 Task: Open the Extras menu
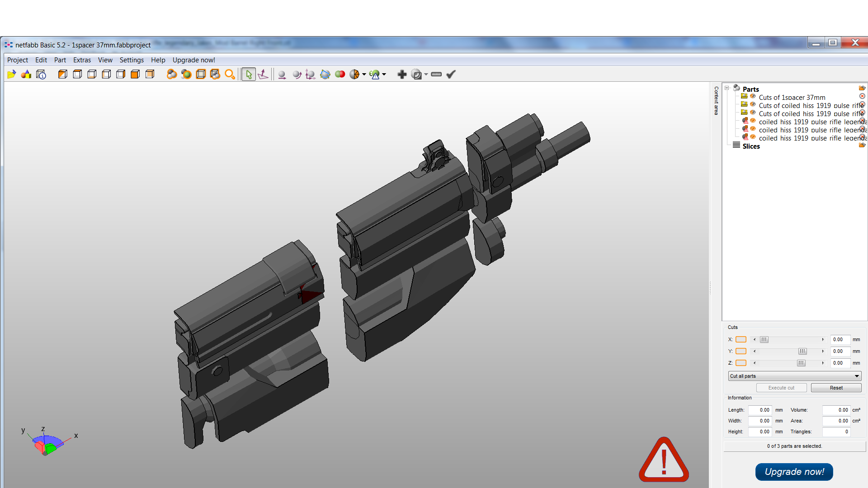point(82,60)
